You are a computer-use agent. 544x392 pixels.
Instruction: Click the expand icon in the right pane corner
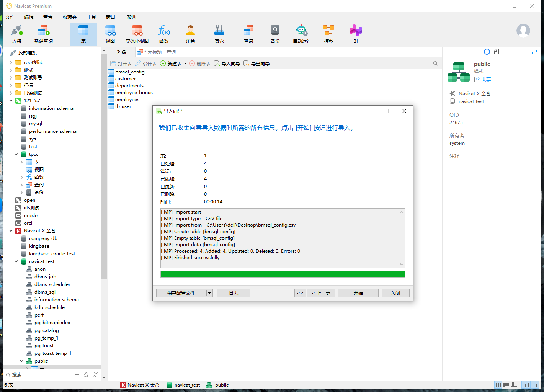(534, 52)
